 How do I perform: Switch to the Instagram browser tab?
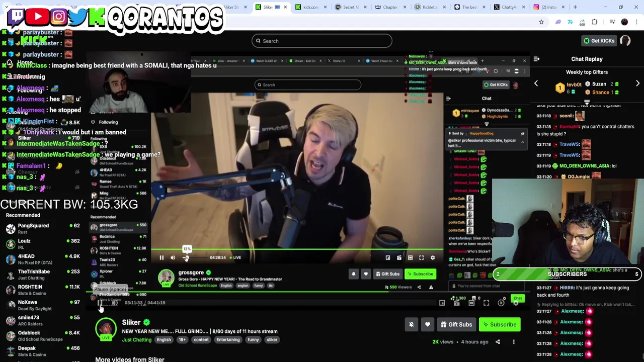pyautogui.click(x=549, y=7)
